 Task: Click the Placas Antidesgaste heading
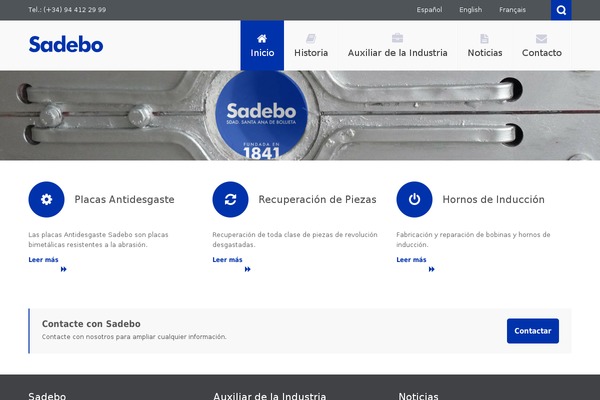click(124, 199)
